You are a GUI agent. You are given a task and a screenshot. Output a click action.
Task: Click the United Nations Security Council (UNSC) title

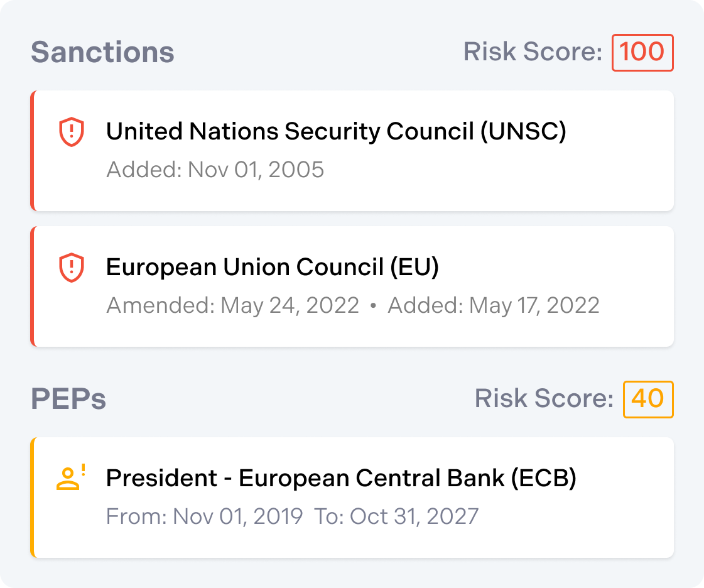[x=336, y=131]
